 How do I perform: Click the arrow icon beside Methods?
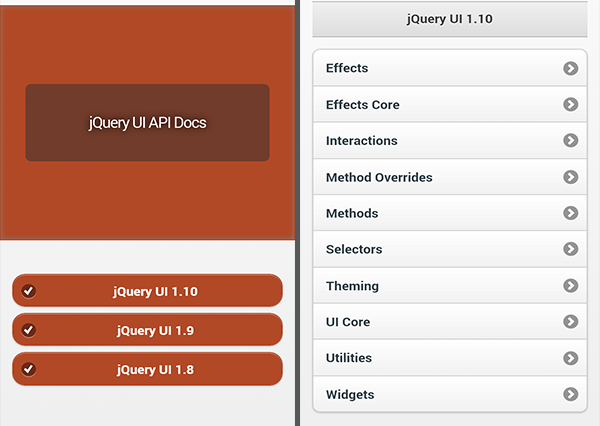coord(571,213)
